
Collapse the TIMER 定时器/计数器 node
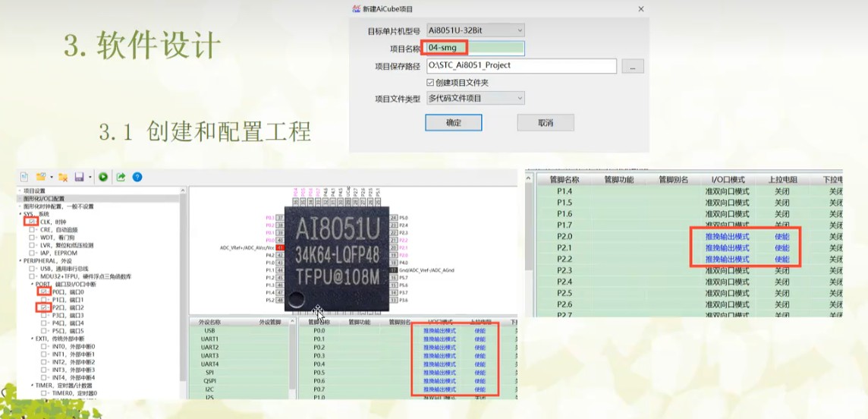coord(32,386)
